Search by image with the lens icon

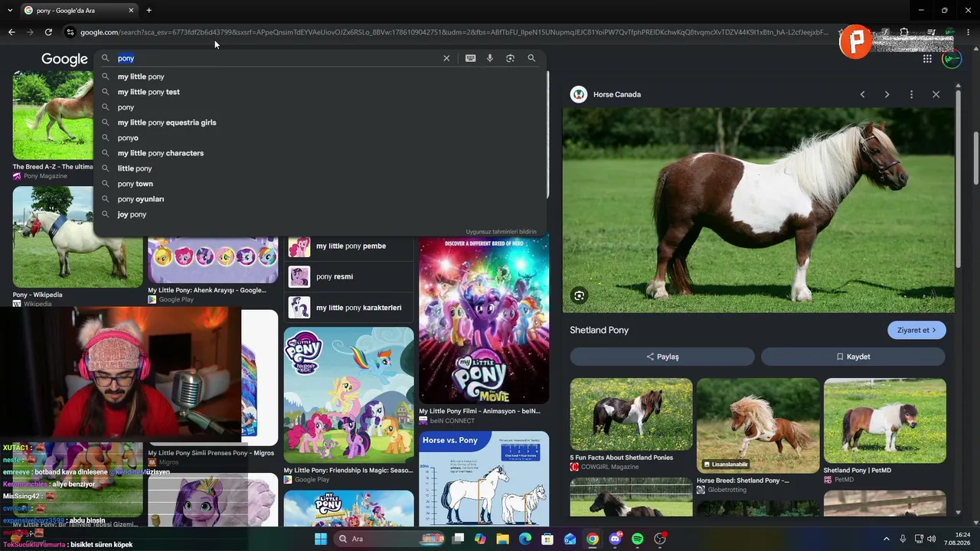point(510,58)
